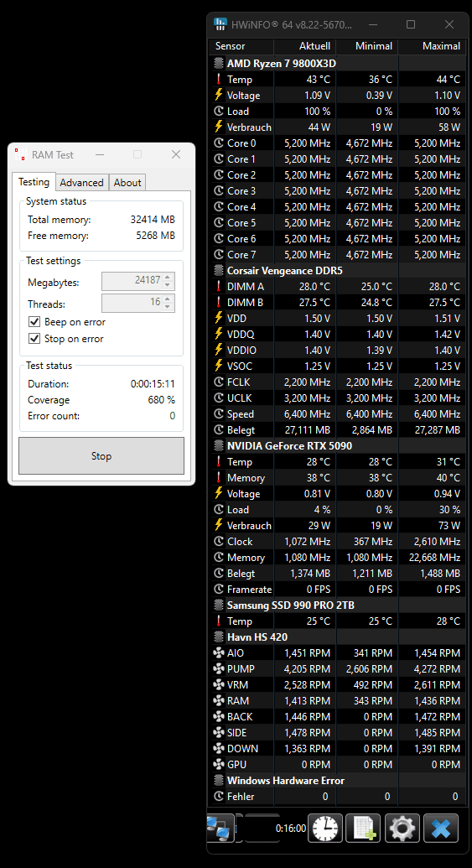Click the HWiNFO app icon in title bar
Image resolution: width=472 pixels, height=868 pixels.
(x=220, y=24)
